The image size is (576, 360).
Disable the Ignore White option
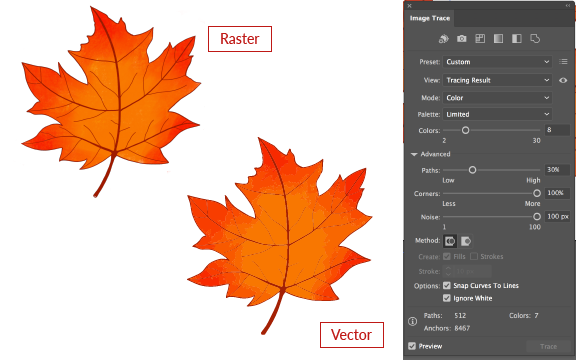(x=447, y=298)
